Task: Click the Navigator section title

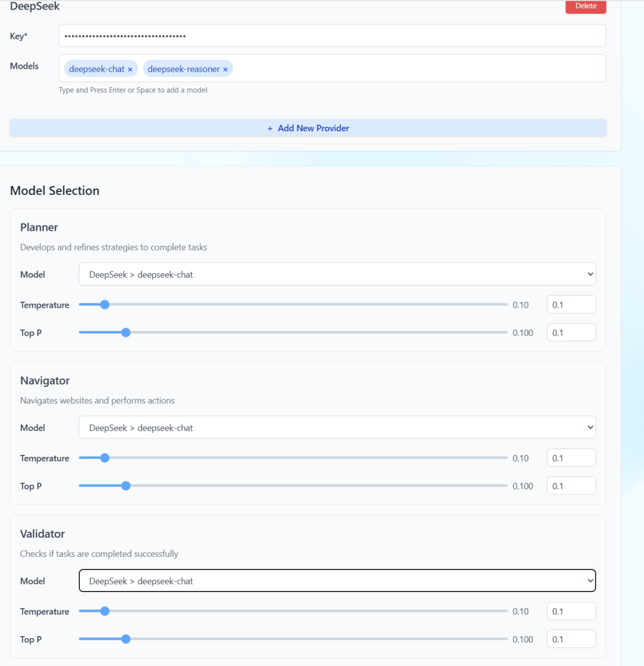Action: click(45, 380)
